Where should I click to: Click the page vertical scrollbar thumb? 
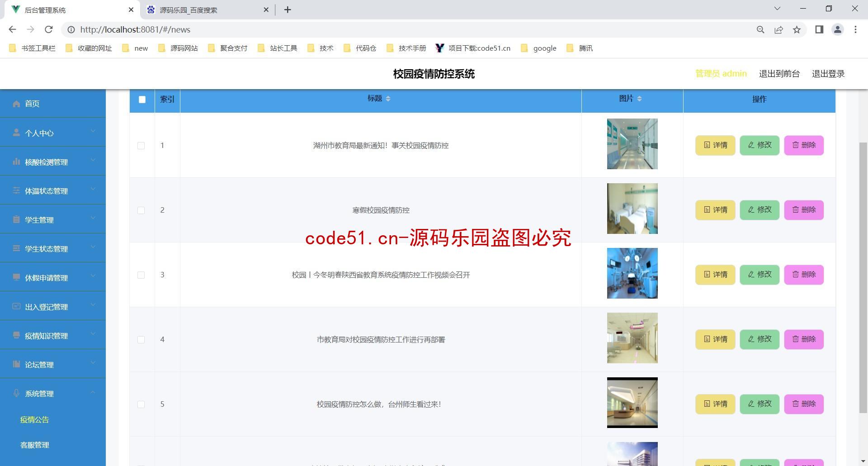click(x=863, y=277)
